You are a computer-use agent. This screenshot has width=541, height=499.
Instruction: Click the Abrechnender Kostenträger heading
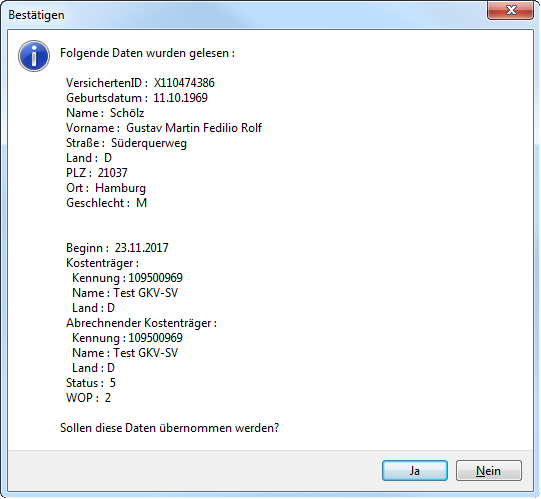tap(141, 323)
